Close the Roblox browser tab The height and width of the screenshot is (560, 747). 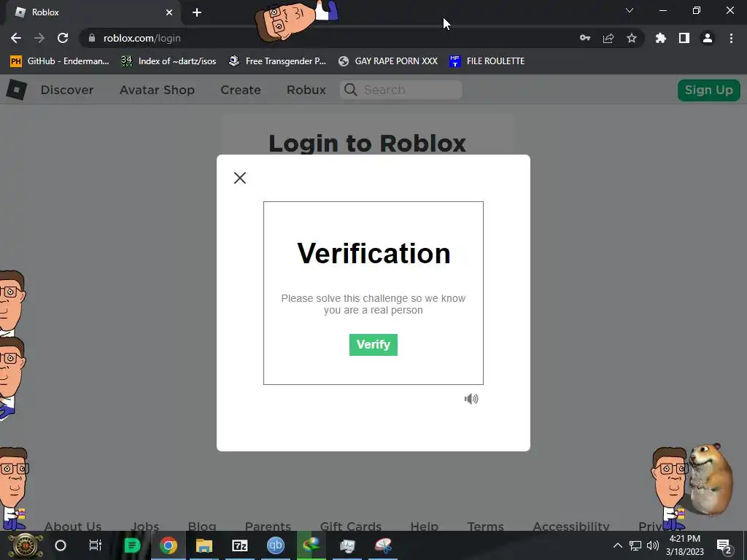click(x=169, y=12)
